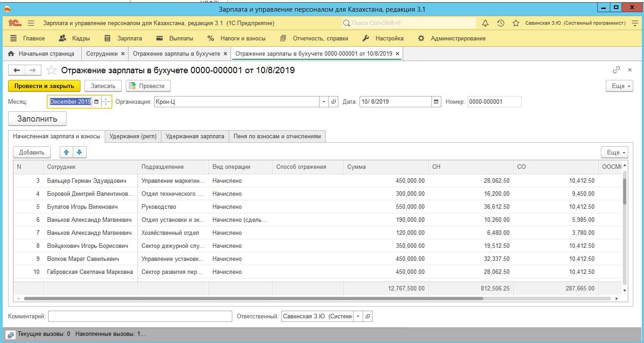This screenshot has width=644, height=343.
Task: Open the top-right settings lines menu icon
Action: click(x=635, y=23)
